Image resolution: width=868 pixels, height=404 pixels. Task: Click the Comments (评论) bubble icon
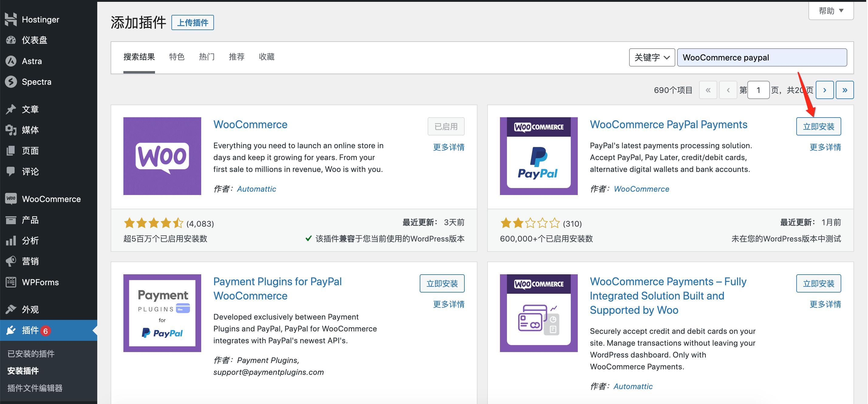[11, 171]
